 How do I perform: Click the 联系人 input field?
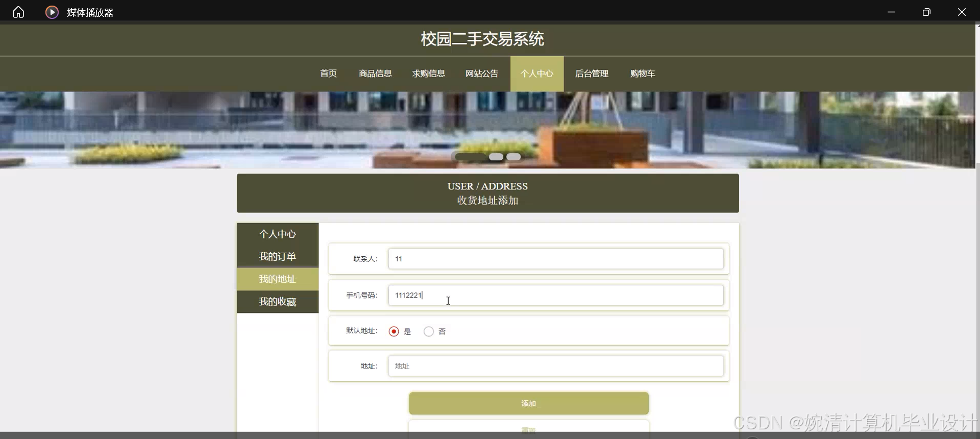coord(556,259)
